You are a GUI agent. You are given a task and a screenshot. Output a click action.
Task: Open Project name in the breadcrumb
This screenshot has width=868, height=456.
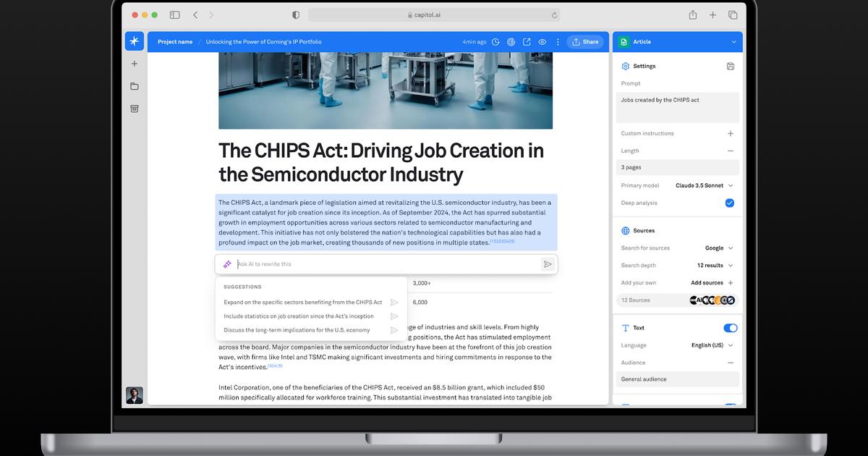pos(174,41)
